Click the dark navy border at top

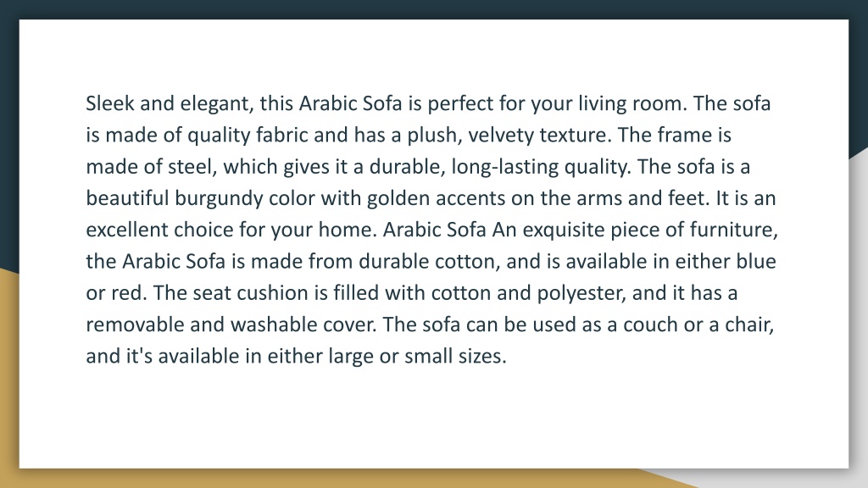point(434,9)
